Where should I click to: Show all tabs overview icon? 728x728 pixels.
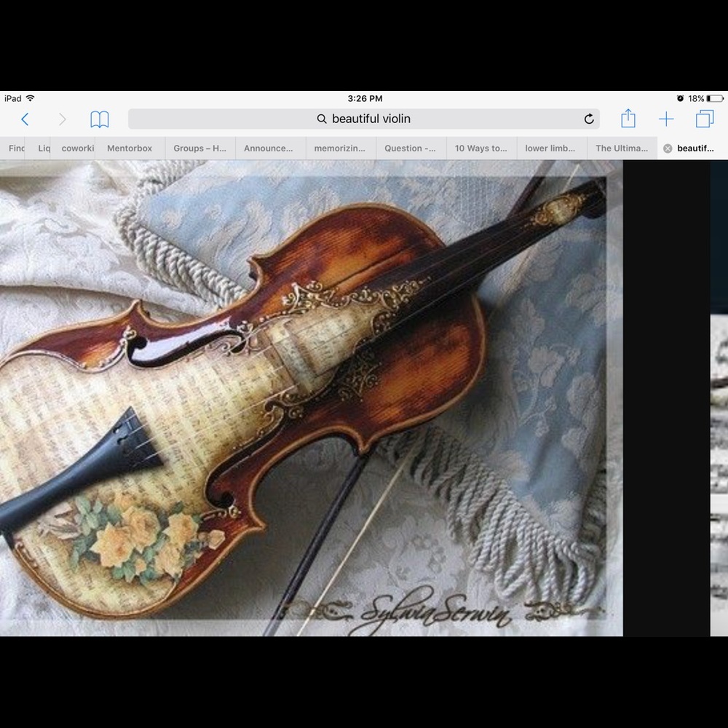705,119
